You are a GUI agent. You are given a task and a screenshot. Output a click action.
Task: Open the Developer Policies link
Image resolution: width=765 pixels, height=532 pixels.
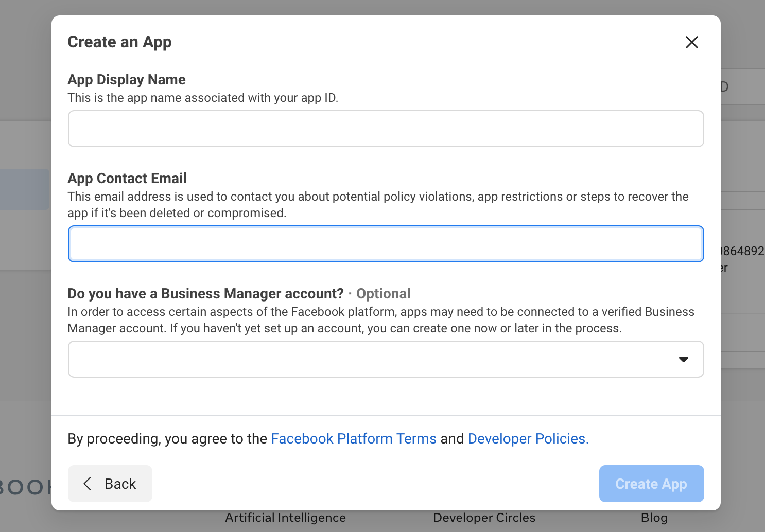[x=528, y=438]
